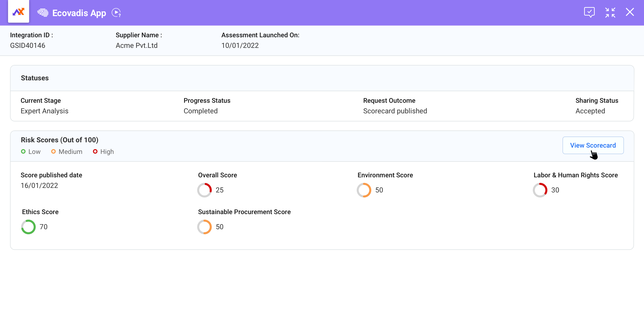This screenshot has height=335, width=644.
Task: Click the Ecovadis App title text
Action: coord(79,13)
